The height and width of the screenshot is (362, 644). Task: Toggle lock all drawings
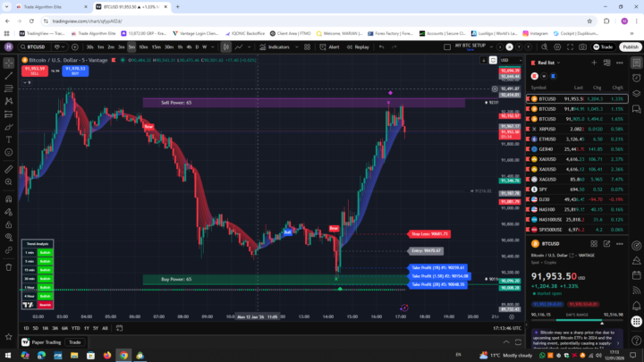9,224
